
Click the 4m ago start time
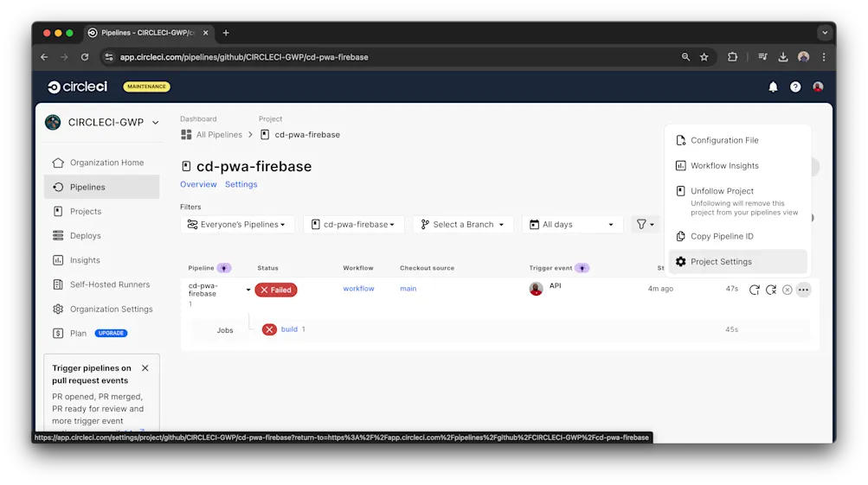(660, 289)
